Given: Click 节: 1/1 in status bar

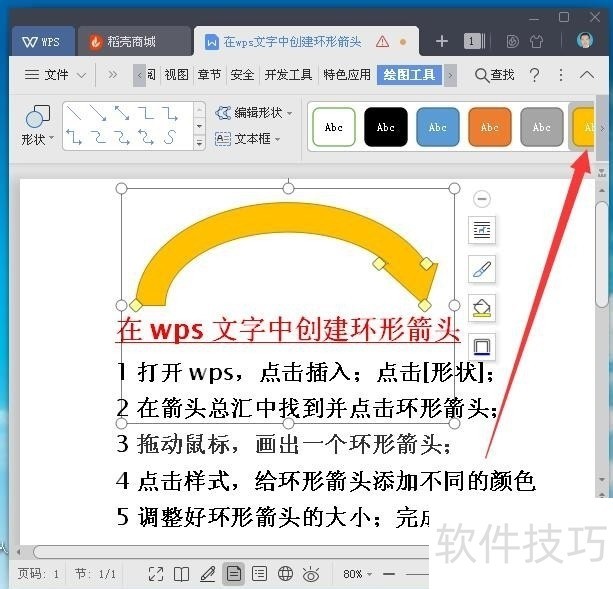Looking at the screenshot, I should [x=95, y=574].
